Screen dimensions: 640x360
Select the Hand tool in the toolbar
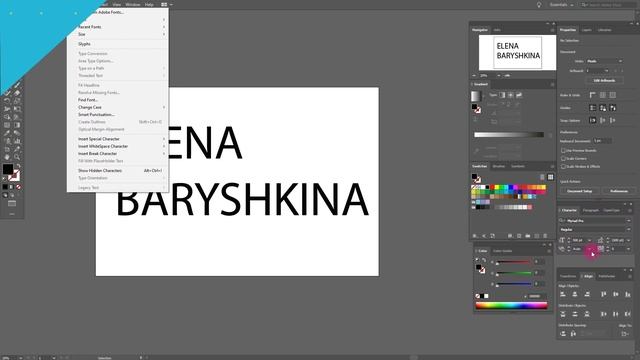[7, 157]
